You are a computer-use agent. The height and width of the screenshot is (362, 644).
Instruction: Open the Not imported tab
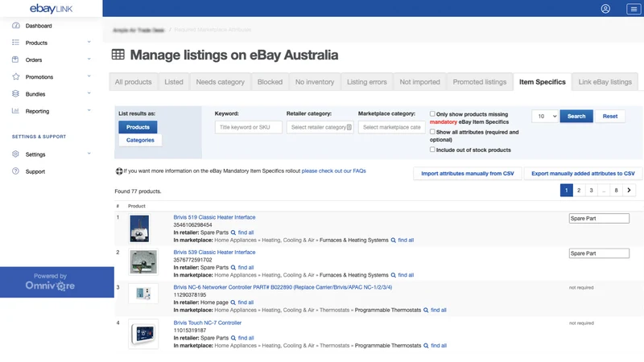pos(419,82)
